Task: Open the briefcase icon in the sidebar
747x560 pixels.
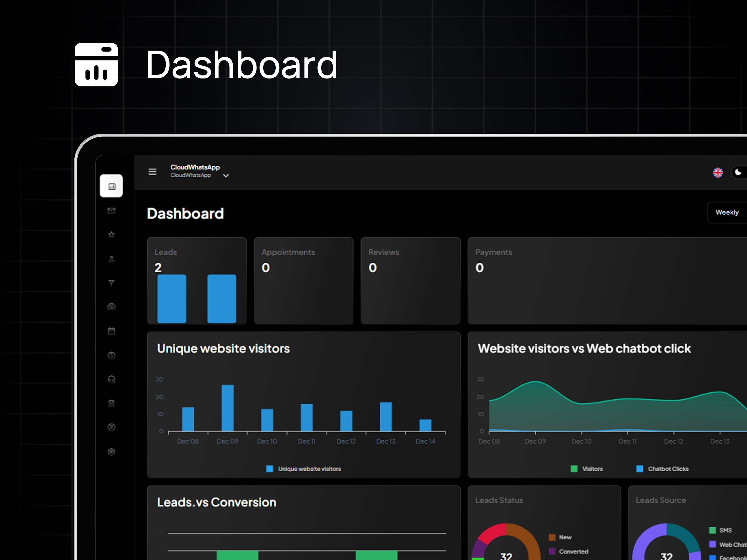Action: (x=112, y=307)
